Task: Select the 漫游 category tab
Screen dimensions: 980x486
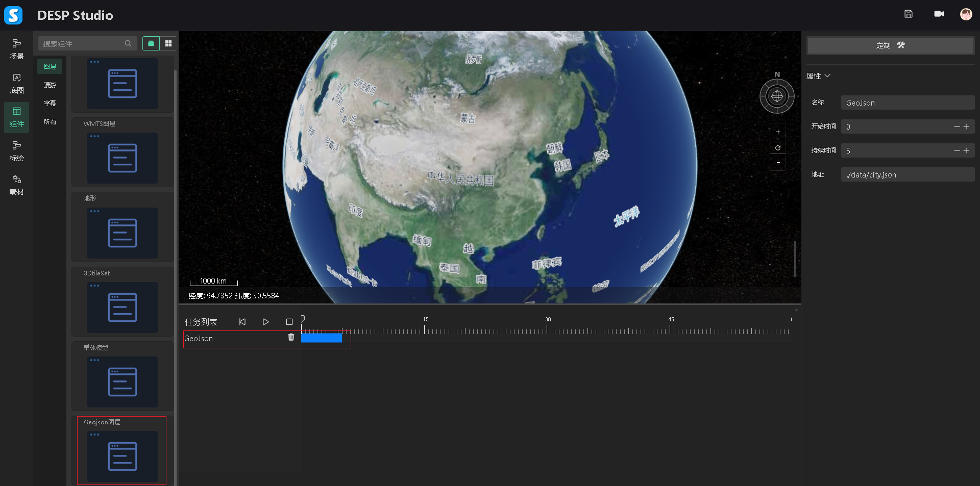Action: [50, 85]
